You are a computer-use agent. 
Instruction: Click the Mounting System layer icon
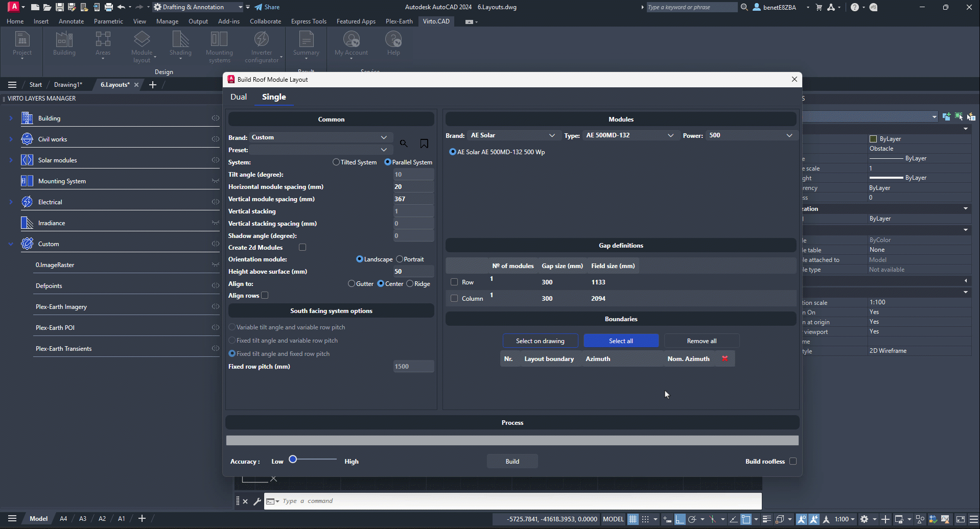pos(27,181)
